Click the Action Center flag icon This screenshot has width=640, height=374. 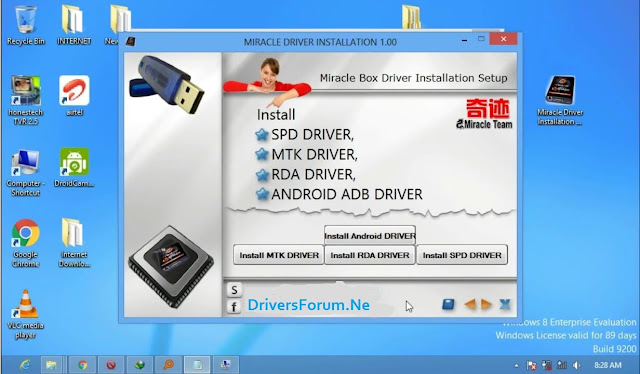tap(531, 365)
